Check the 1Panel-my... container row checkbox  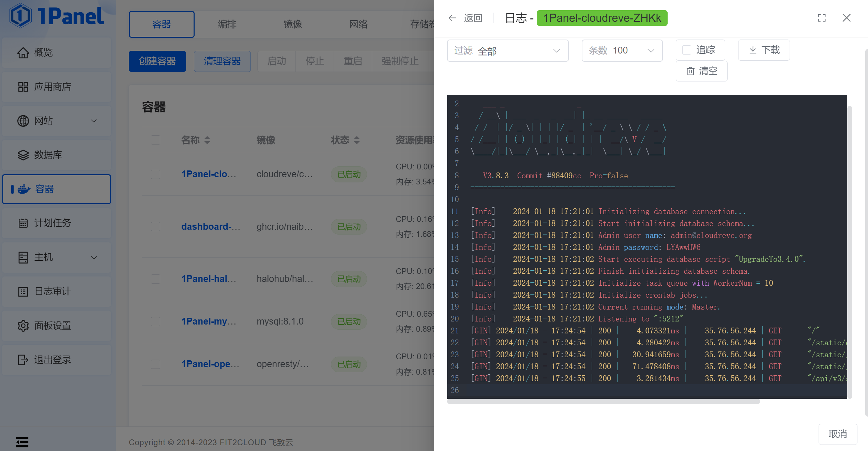point(155,321)
